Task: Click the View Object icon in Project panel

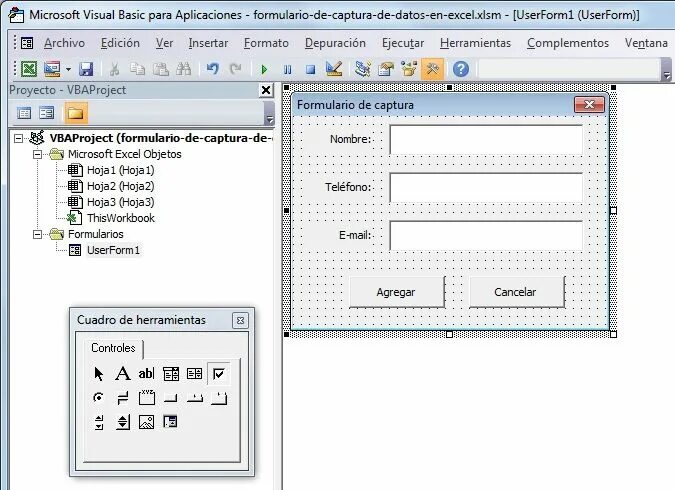Action: coord(46,113)
